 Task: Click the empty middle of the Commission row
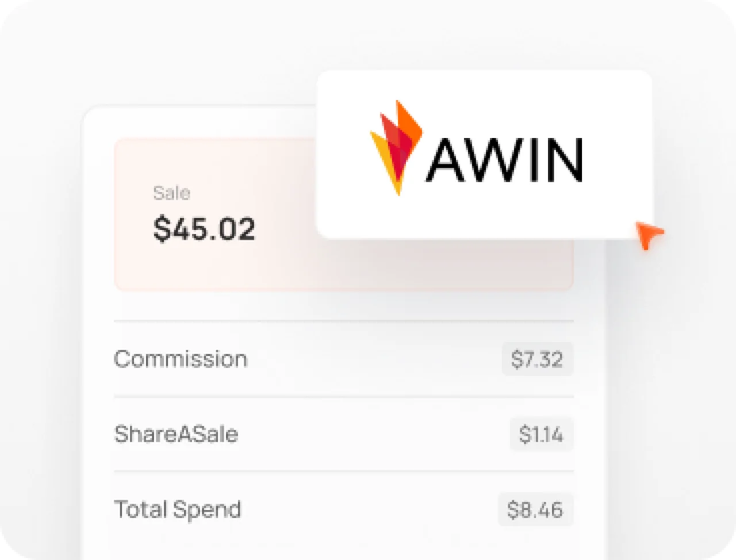[x=374, y=359]
